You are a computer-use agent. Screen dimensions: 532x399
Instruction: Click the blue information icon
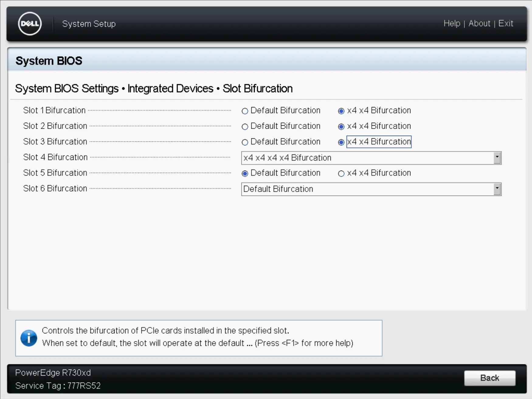click(29, 338)
